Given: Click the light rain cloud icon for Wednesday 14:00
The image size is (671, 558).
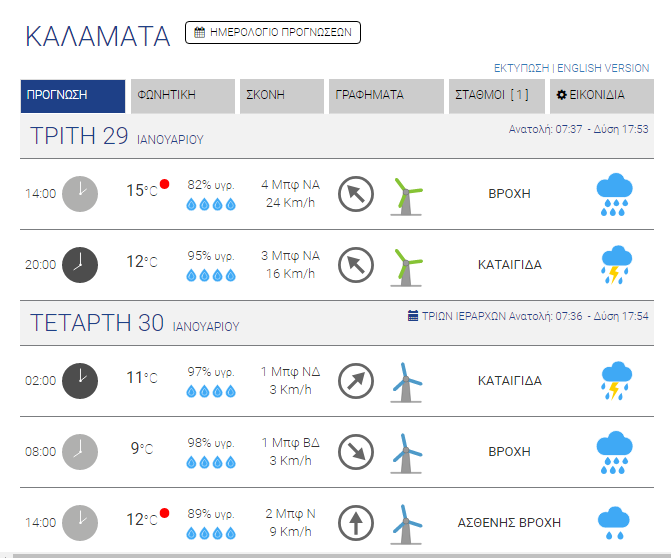Looking at the screenshot, I should tap(613, 521).
